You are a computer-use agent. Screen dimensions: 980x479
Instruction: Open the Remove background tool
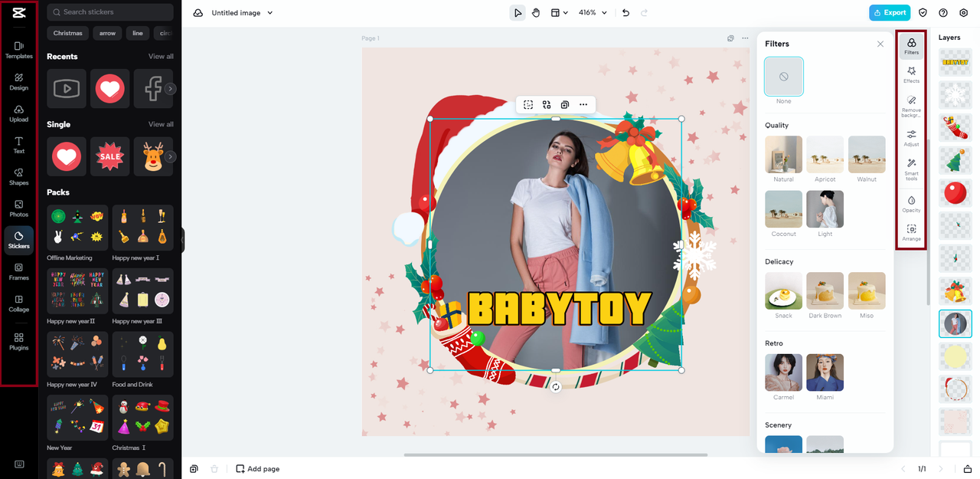click(911, 106)
